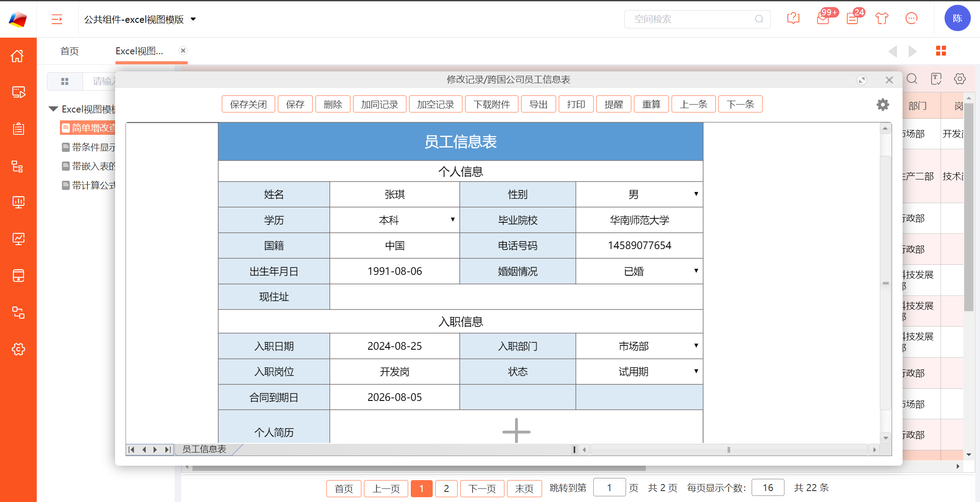Click the search icon above the table
This screenshot has height=502, width=980.
(x=912, y=79)
